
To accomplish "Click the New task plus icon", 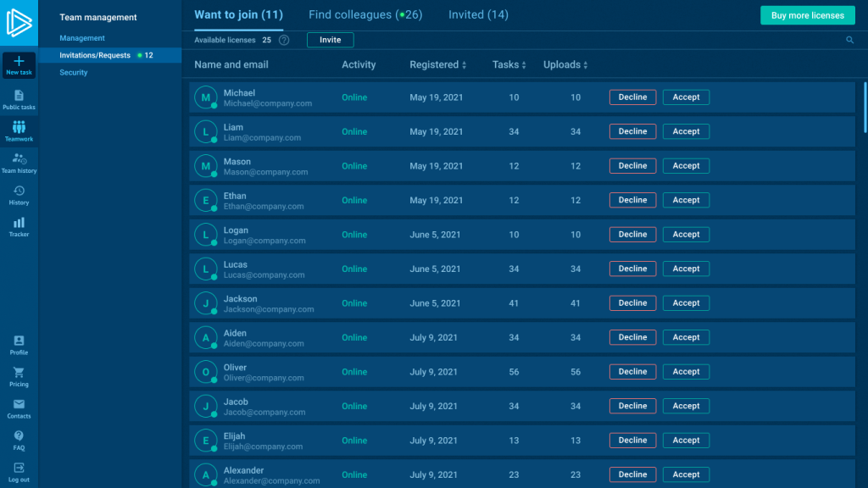I will point(19,62).
